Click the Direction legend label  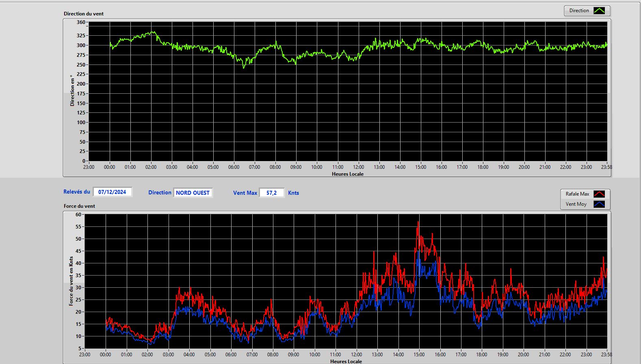(x=579, y=11)
